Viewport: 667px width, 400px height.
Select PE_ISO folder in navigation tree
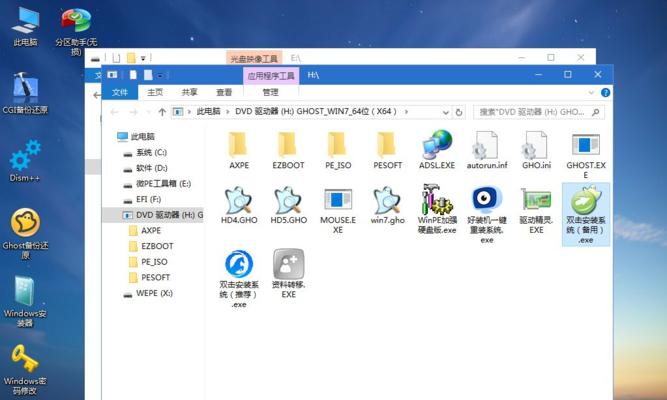[x=154, y=262]
